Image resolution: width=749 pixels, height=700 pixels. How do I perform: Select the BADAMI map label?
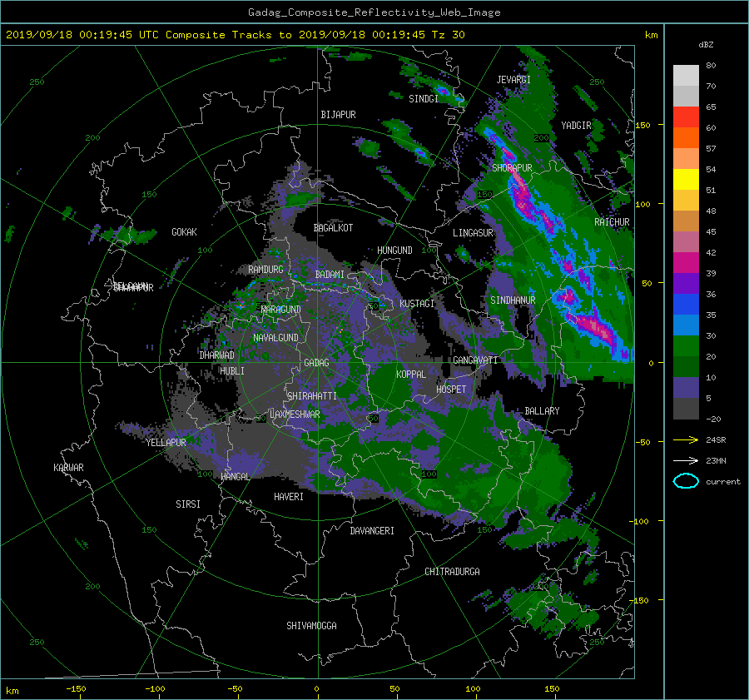[x=330, y=275]
